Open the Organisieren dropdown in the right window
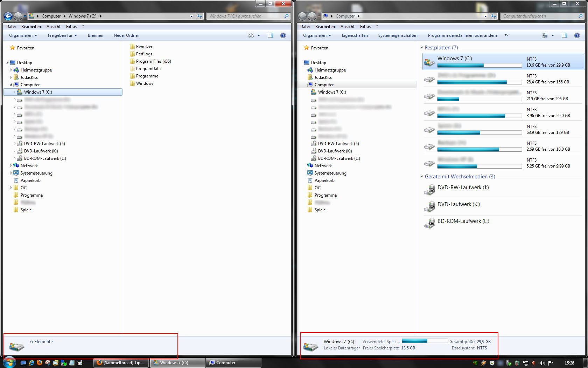The width and height of the screenshot is (588, 368). (317, 35)
